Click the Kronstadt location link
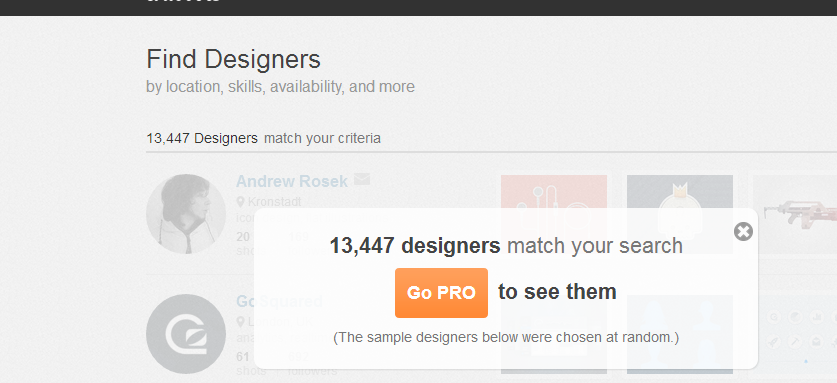Viewport: 837px width, 383px height. pyautogui.click(x=274, y=202)
